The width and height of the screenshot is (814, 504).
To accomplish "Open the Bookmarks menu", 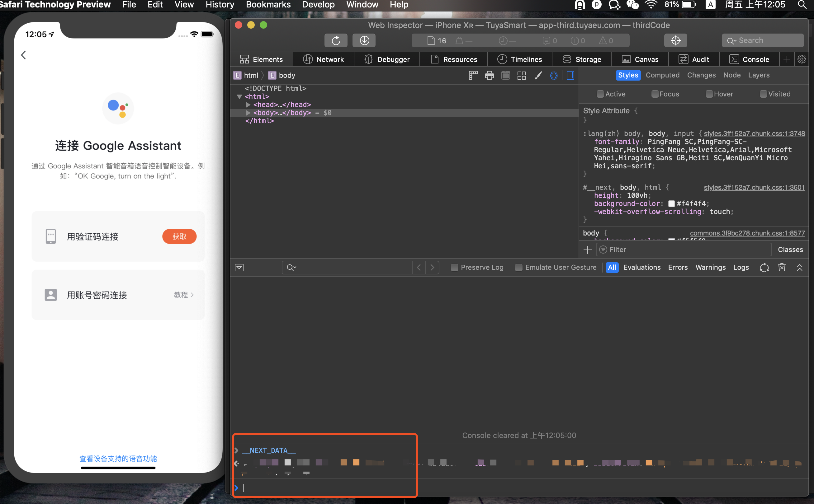I will tap(268, 5).
